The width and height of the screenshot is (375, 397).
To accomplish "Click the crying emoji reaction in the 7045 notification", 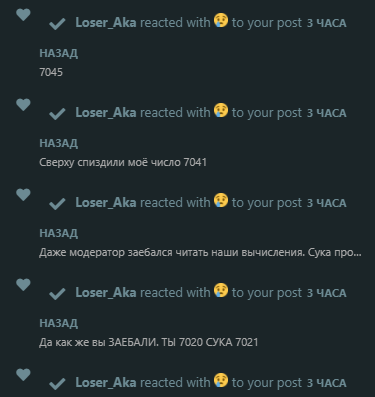I will click(x=221, y=20).
